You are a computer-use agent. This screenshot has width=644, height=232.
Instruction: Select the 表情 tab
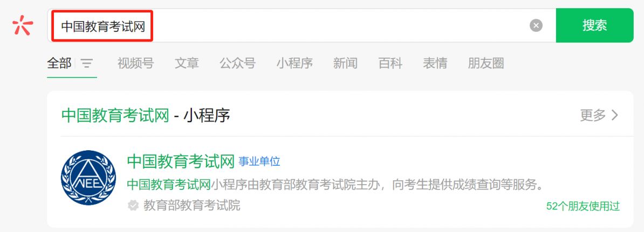(x=435, y=63)
